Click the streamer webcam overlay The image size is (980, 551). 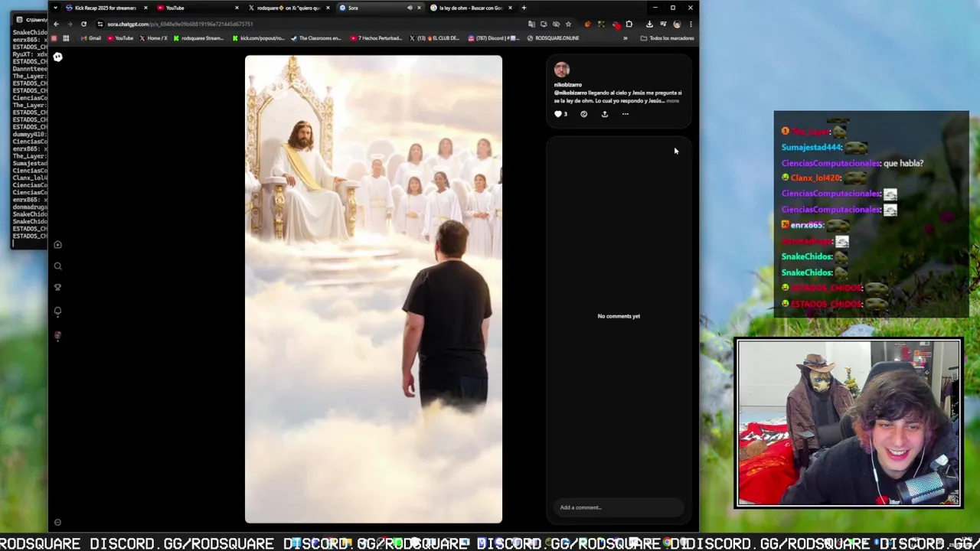coord(848,423)
